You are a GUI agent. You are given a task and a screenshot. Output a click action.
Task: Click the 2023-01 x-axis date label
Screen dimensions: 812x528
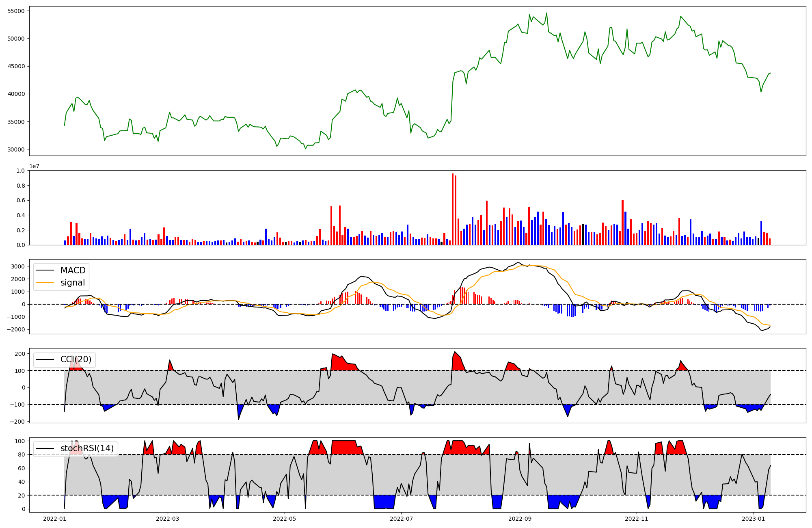[753, 519]
